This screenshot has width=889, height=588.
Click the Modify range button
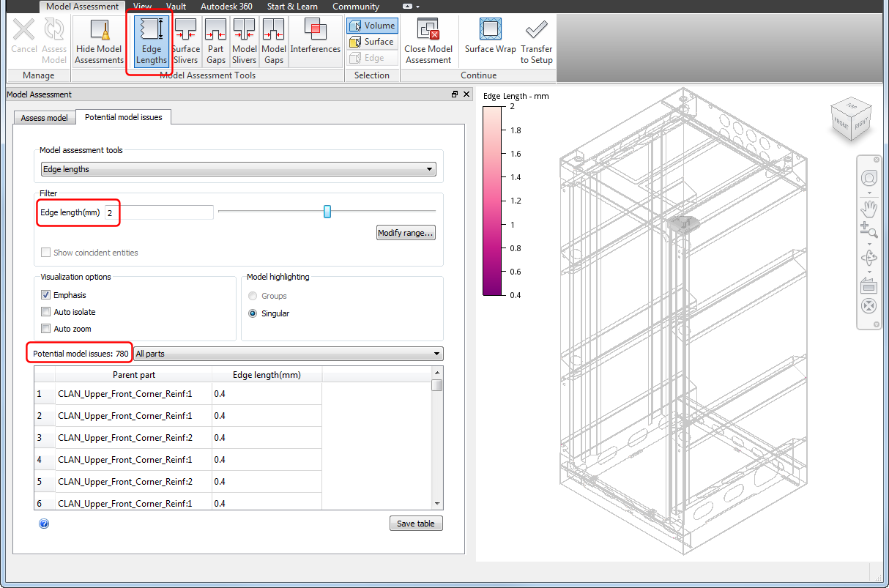pos(406,233)
